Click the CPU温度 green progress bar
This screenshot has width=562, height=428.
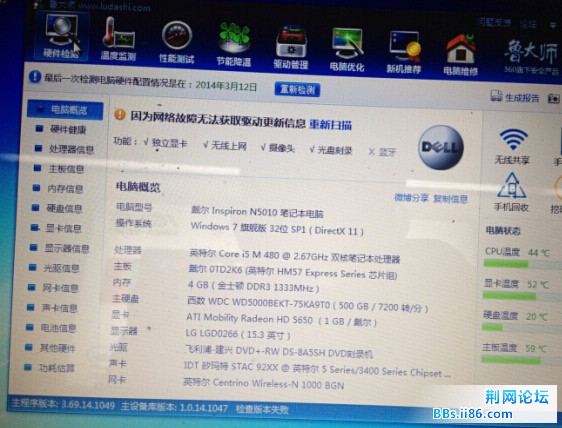point(506,265)
